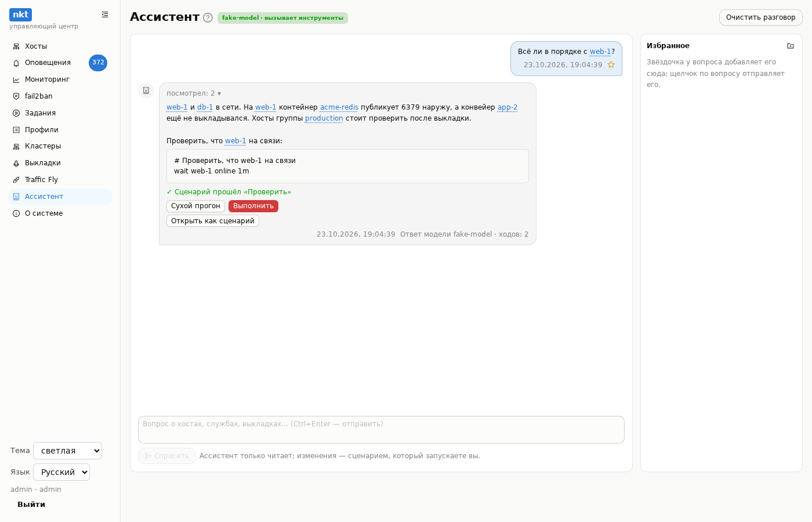
Task: Click the Мониторинг chart icon
Action: pyautogui.click(x=16, y=80)
